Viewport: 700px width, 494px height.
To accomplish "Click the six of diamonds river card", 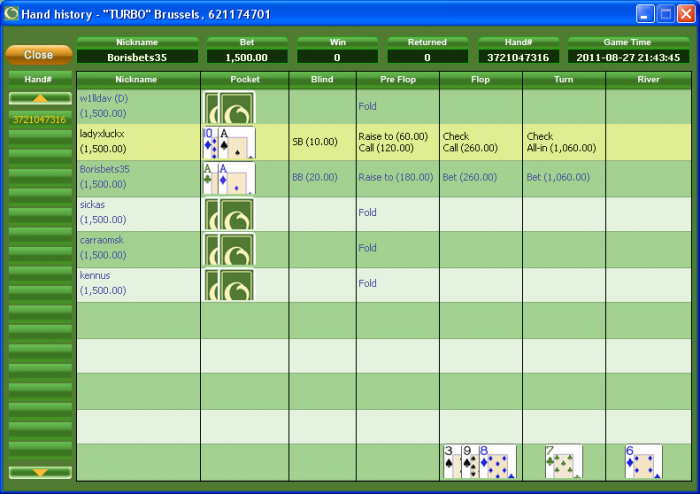I will click(x=644, y=461).
